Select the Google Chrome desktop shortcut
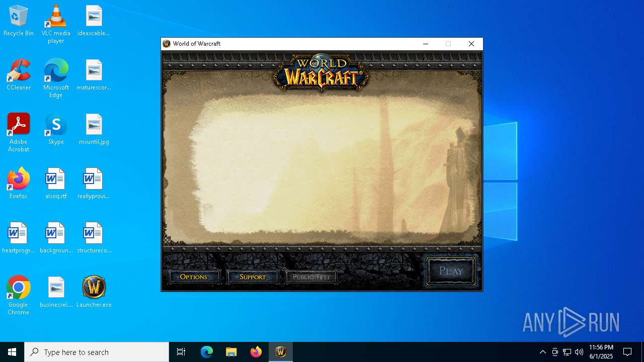This screenshot has height=362, width=644. 19,296
